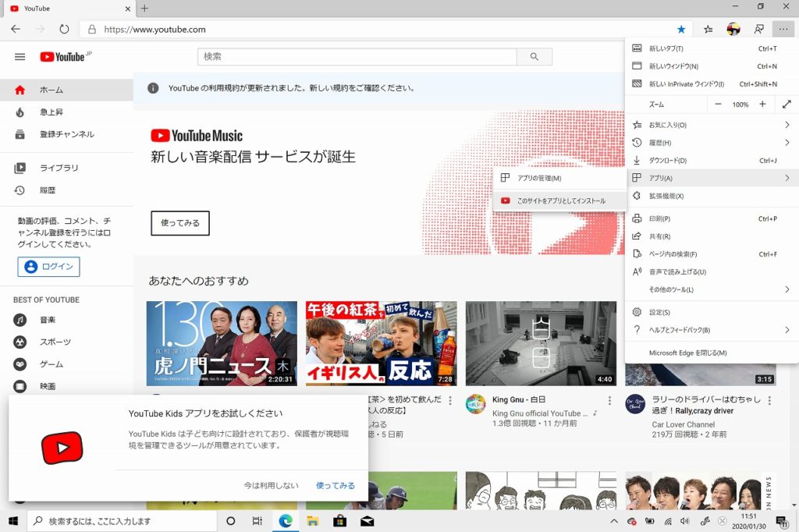Open Microsoft Store from the taskbar
Viewport: 799px width, 532px height.
(340, 521)
